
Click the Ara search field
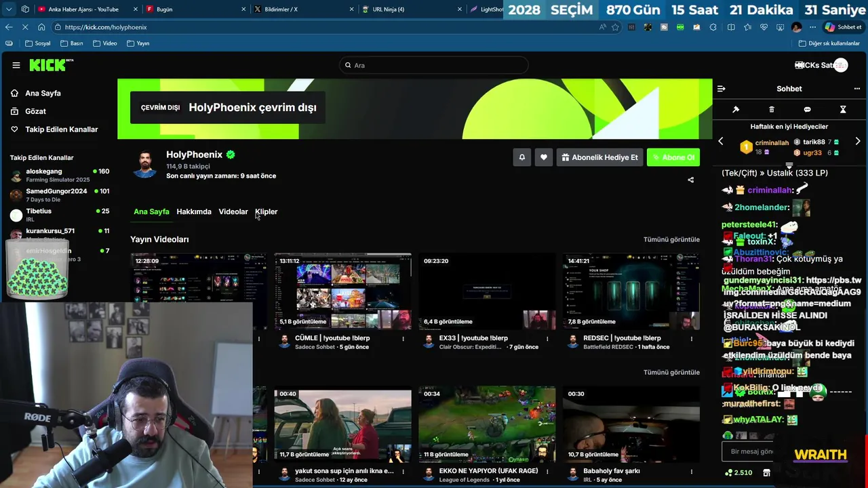[434, 65]
